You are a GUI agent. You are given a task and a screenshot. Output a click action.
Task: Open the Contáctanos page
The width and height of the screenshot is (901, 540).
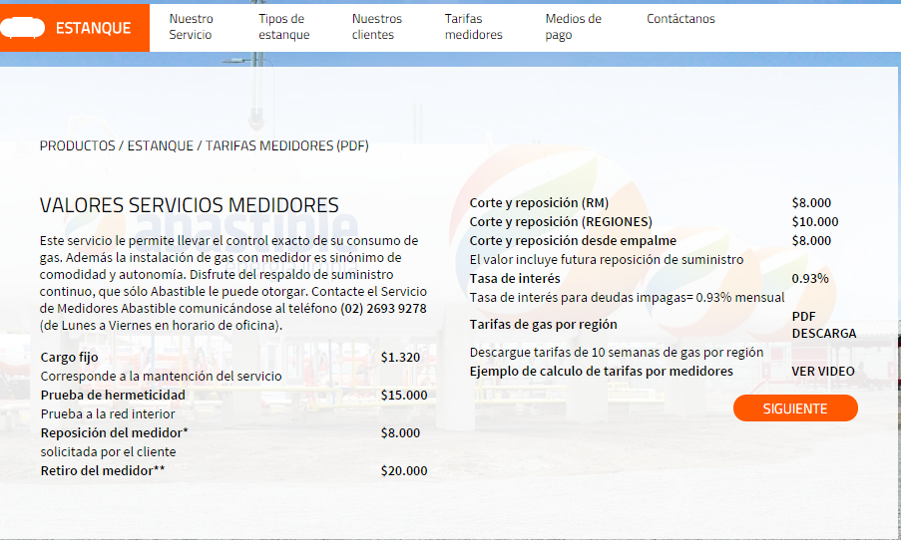680,18
